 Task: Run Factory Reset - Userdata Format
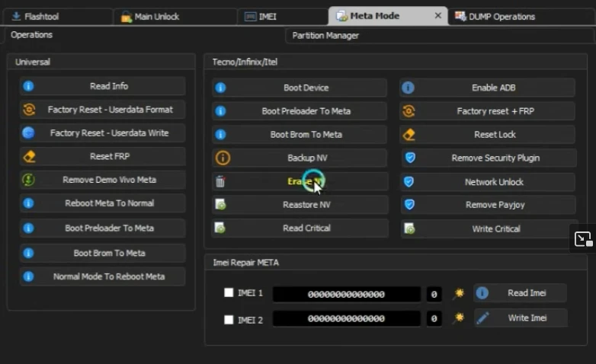(x=103, y=110)
